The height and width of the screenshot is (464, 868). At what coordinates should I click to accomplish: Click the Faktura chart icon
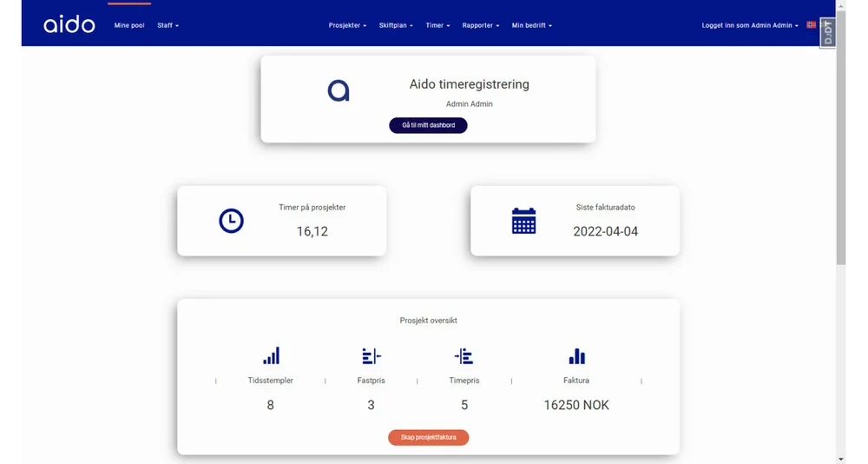tap(576, 356)
